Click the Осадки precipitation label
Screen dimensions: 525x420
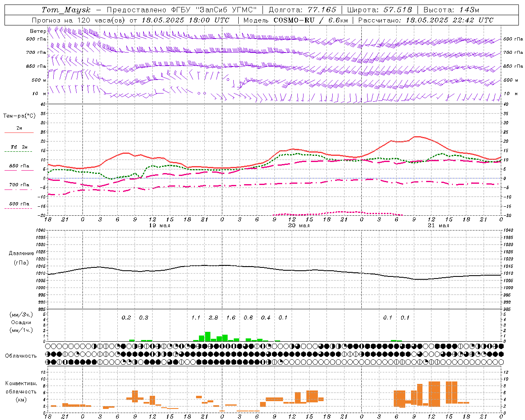(x=21, y=322)
